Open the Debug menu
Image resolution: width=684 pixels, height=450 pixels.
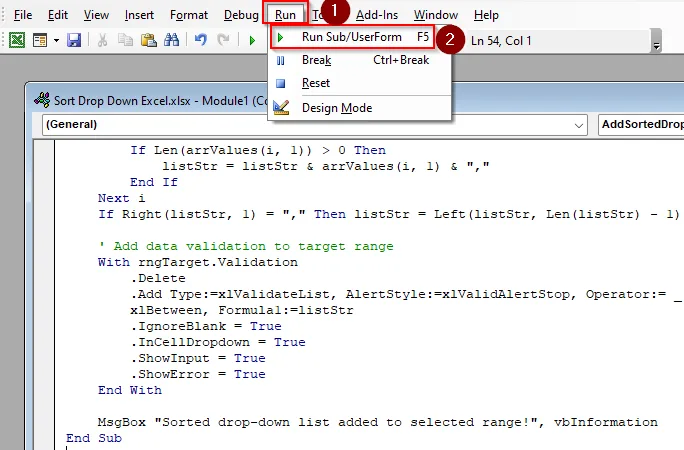[241, 15]
